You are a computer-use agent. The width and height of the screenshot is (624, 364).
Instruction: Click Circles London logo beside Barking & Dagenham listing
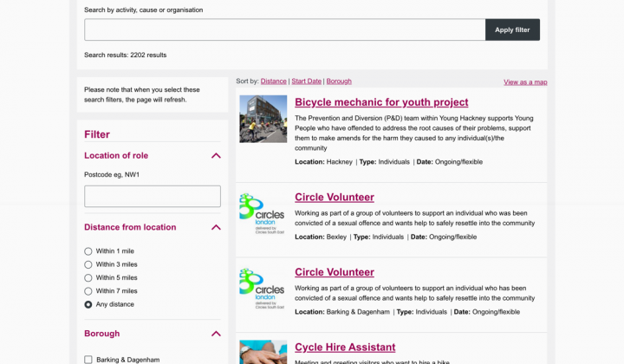[x=262, y=289]
